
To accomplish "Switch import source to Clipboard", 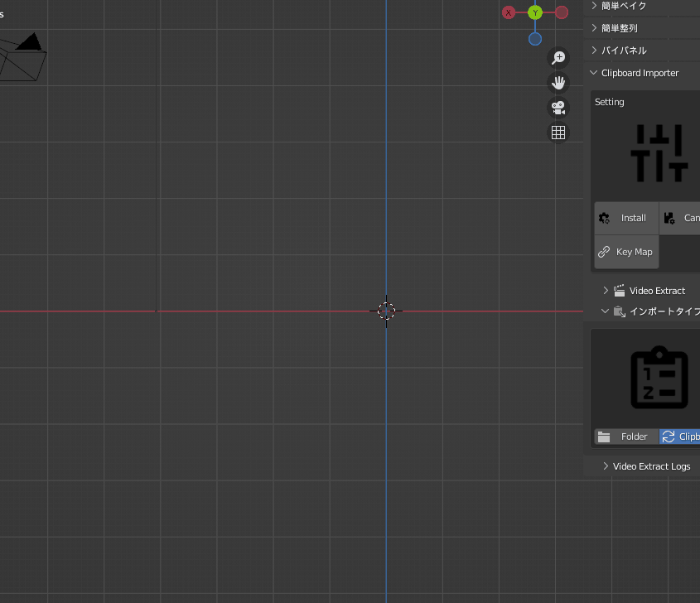I will (x=683, y=437).
